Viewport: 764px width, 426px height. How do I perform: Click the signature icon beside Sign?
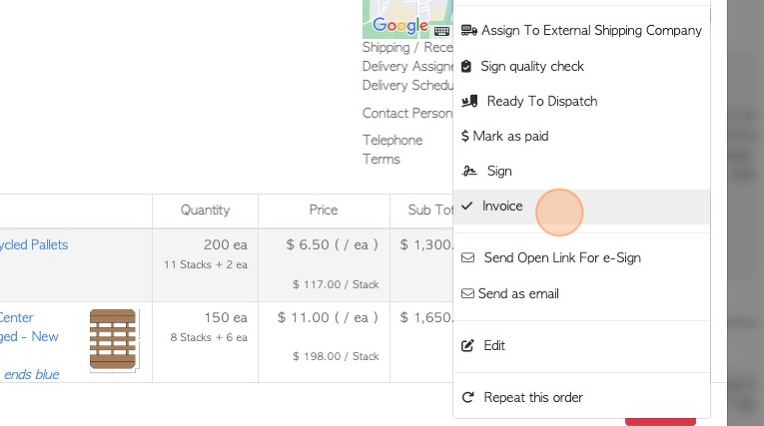click(x=469, y=171)
